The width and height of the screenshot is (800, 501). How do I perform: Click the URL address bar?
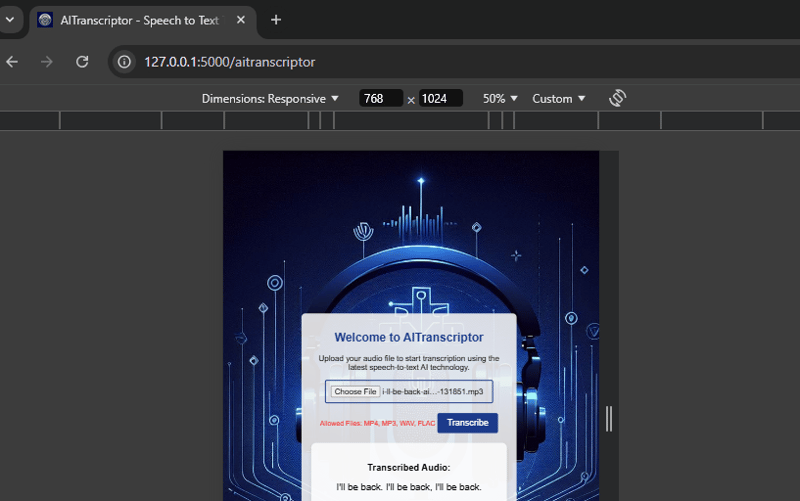(x=400, y=62)
